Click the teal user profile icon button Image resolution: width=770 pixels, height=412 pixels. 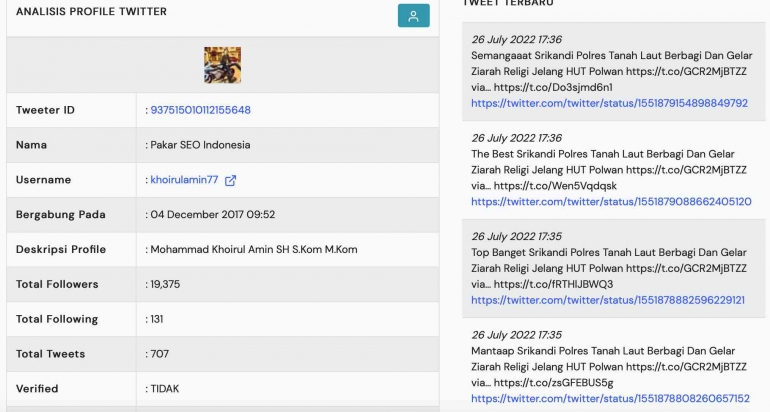click(413, 16)
